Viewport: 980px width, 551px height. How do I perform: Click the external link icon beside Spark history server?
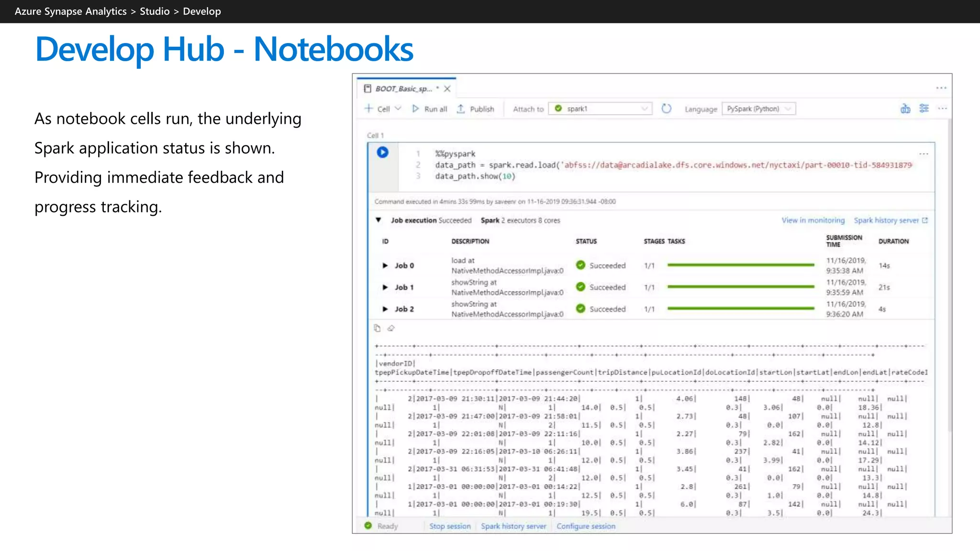click(x=924, y=220)
